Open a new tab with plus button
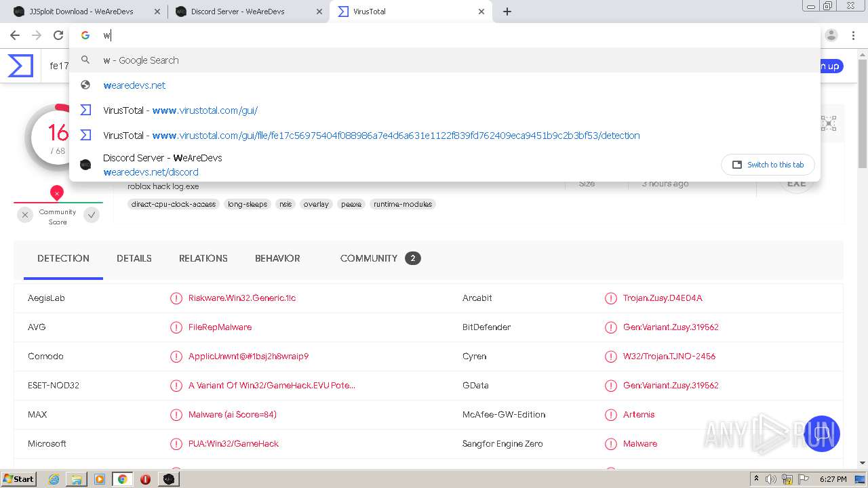The width and height of the screenshot is (868, 488). click(507, 12)
